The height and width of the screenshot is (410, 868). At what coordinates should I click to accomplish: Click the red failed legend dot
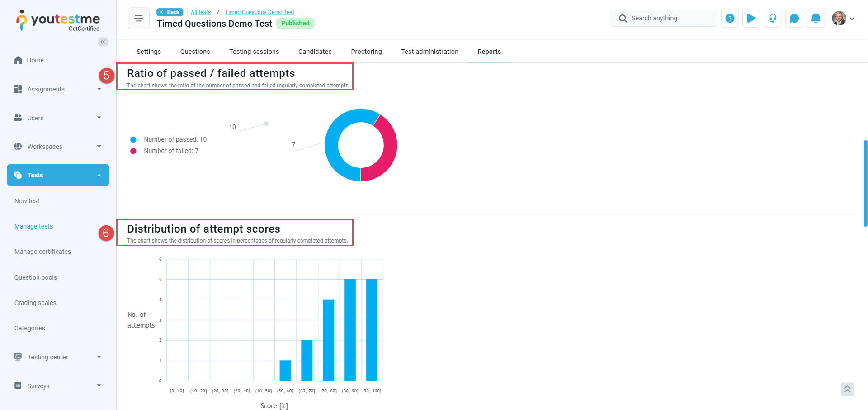pos(133,151)
